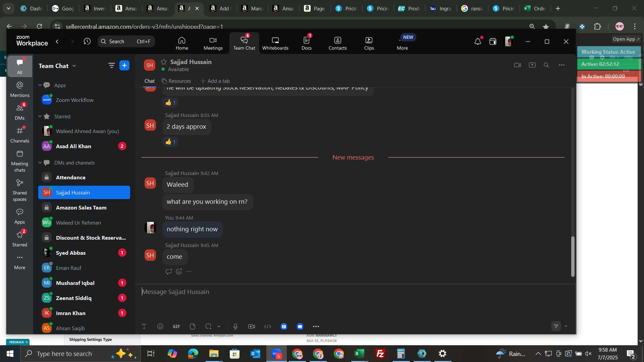Click Windows Start button
The width and height of the screenshot is (644, 362).
pyautogui.click(x=10, y=354)
